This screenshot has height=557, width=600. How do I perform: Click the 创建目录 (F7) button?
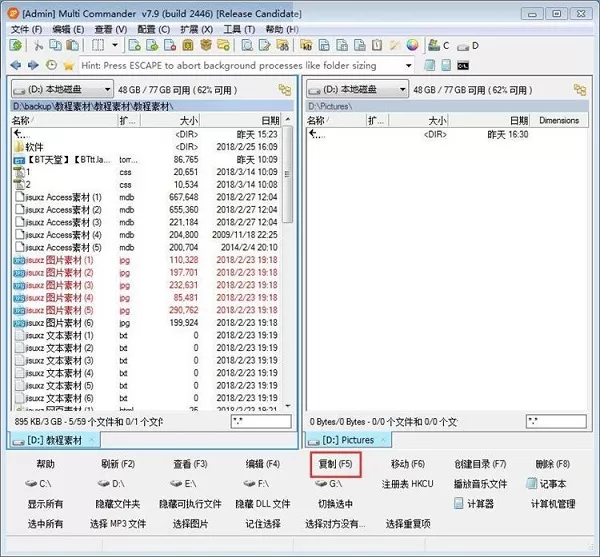(480, 464)
